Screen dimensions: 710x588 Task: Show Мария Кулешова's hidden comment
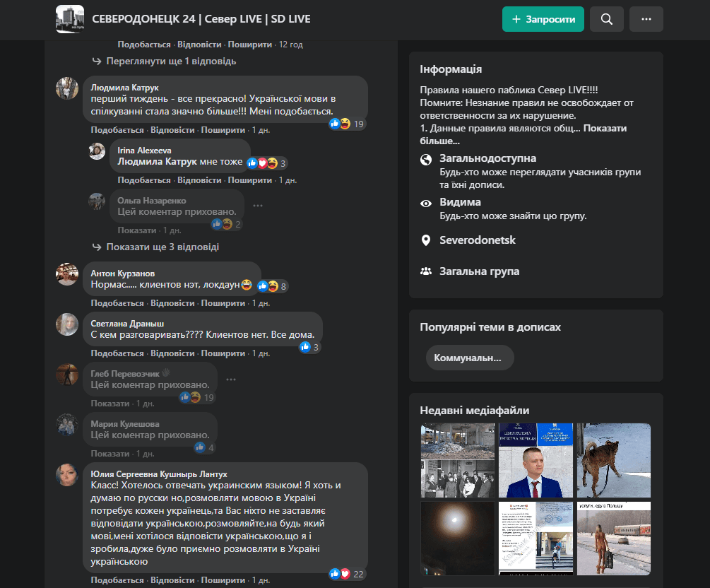click(x=110, y=454)
